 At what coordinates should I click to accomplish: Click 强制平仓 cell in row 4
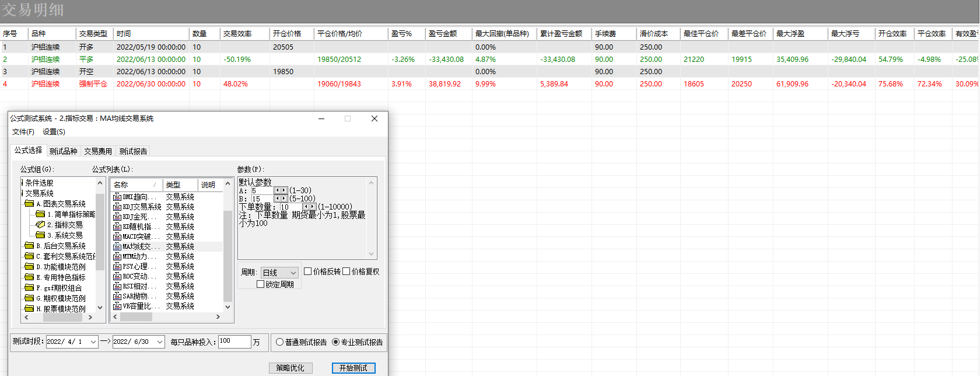pyautogui.click(x=93, y=84)
